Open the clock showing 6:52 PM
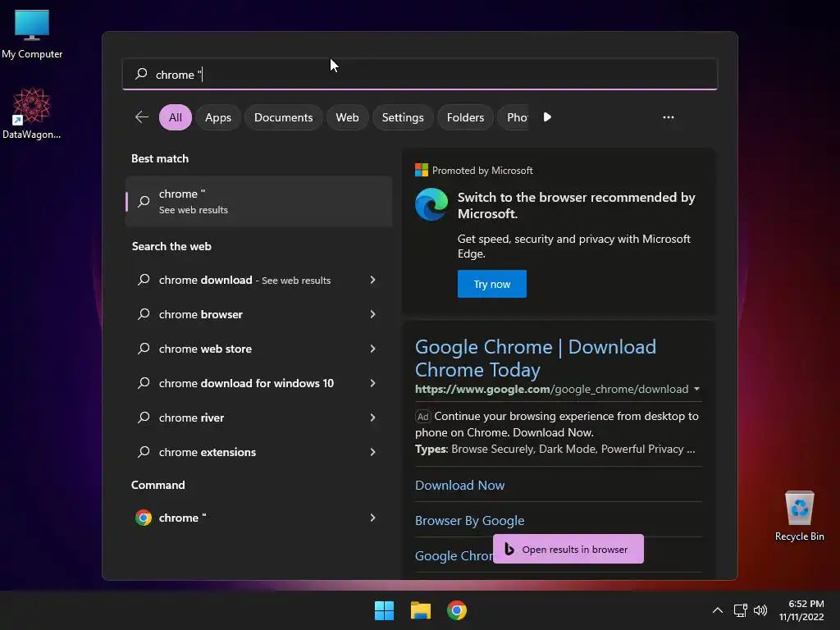Viewport: 840px width, 630px height. coord(801,610)
